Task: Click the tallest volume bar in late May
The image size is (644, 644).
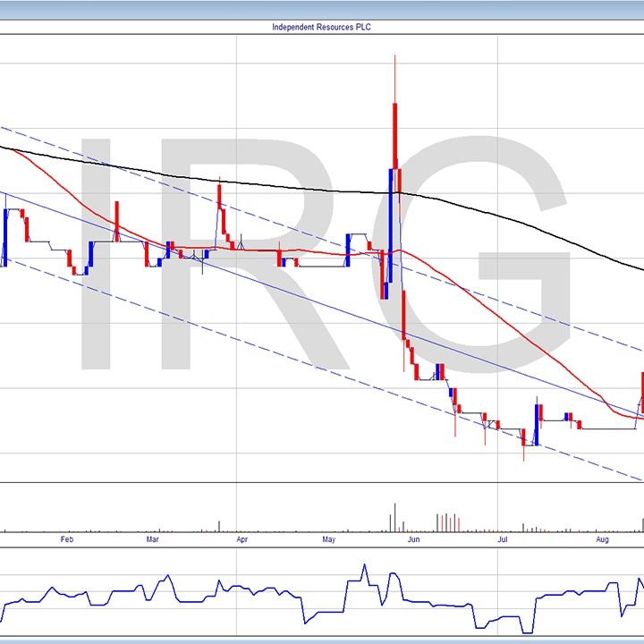Action: coord(394,519)
